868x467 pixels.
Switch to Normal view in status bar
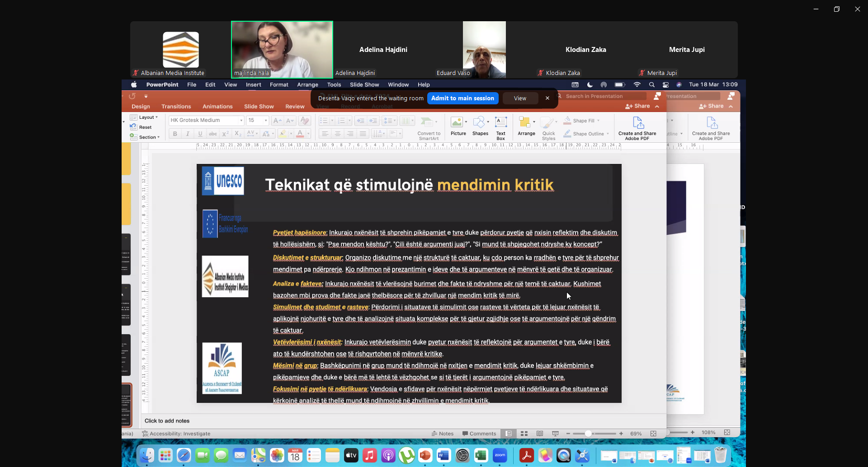pyautogui.click(x=509, y=434)
